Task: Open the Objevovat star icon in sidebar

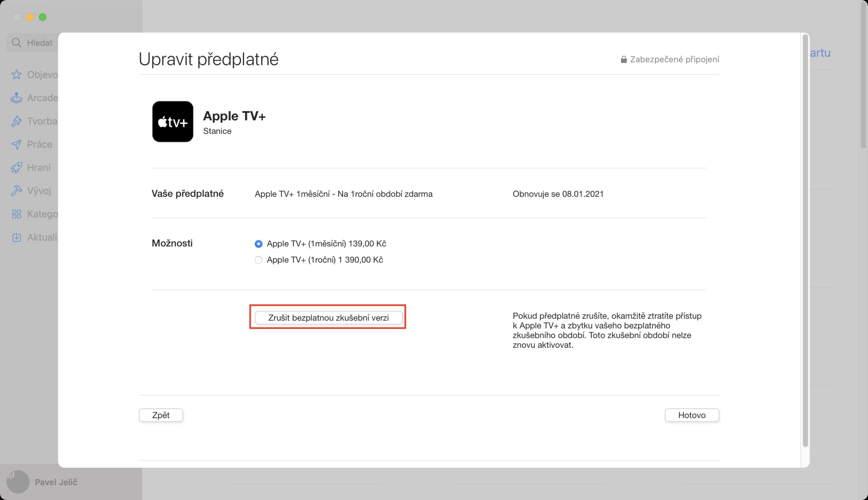Action: pos(16,75)
